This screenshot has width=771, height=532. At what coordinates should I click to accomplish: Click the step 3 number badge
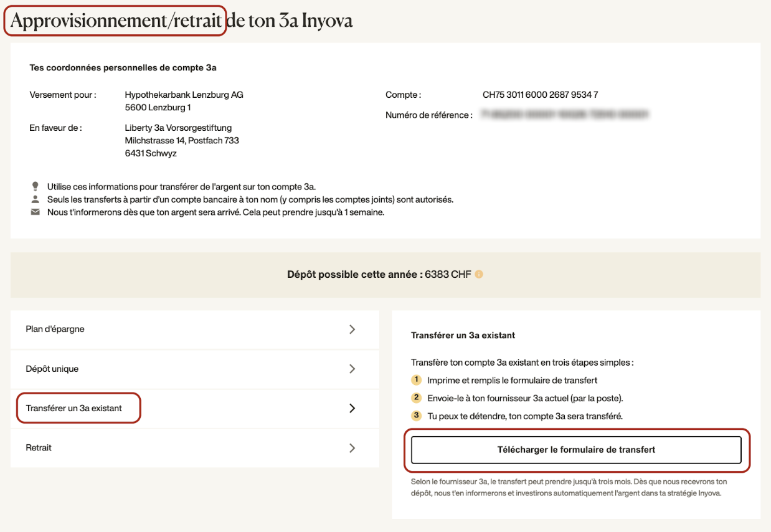pos(417,416)
